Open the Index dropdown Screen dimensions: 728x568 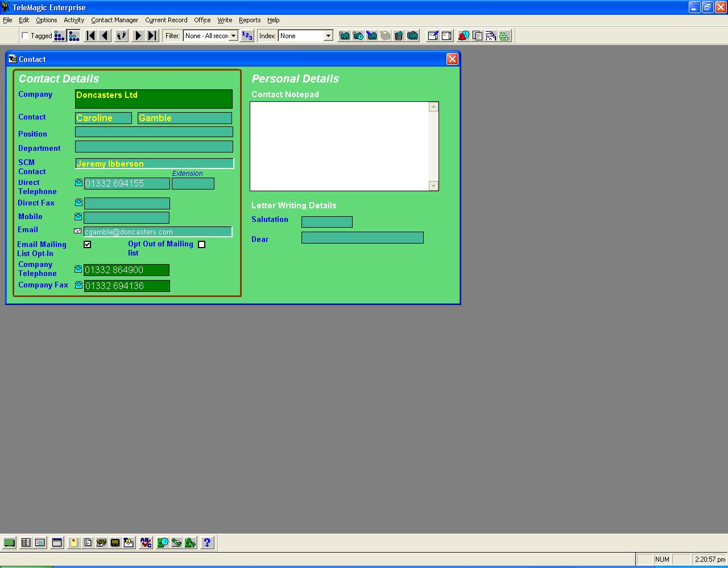tap(328, 36)
